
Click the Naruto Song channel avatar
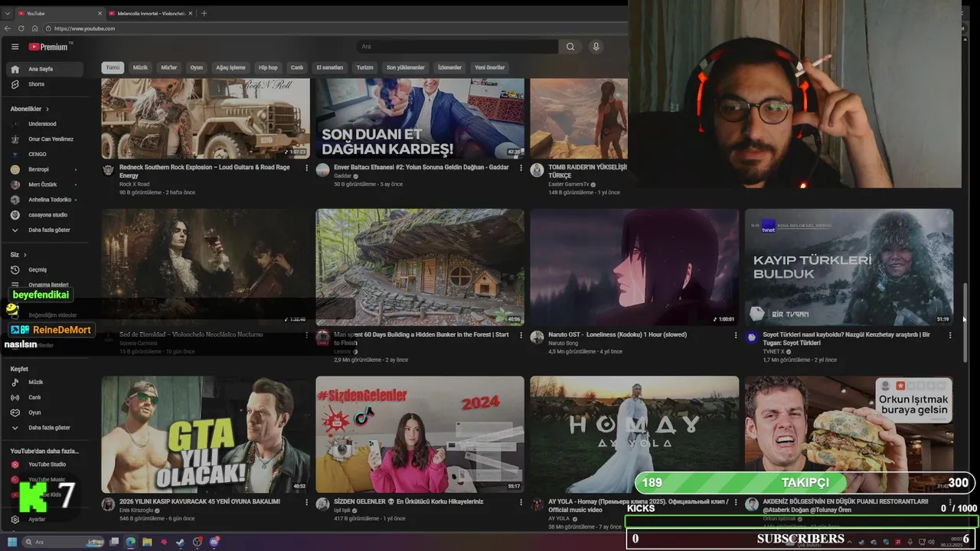click(x=537, y=337)
